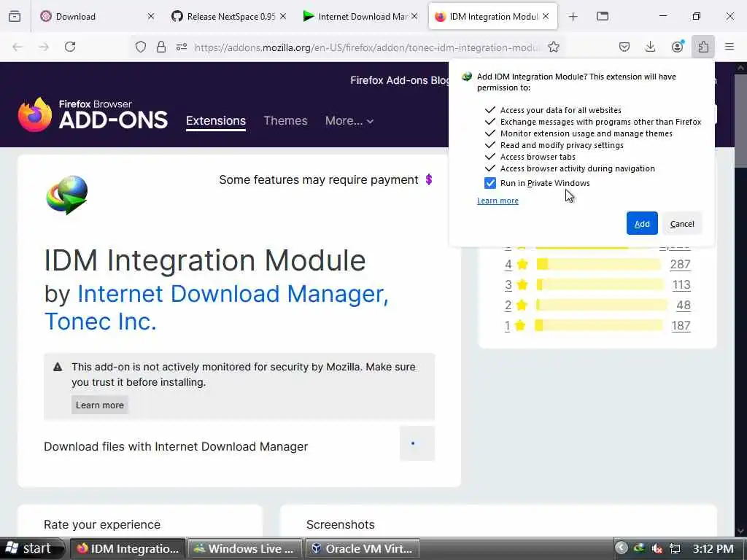This screenshot has width=747, height=560.
Task: Switch to Release NextSpace 0.95 tab
Action: click(229, 16)
